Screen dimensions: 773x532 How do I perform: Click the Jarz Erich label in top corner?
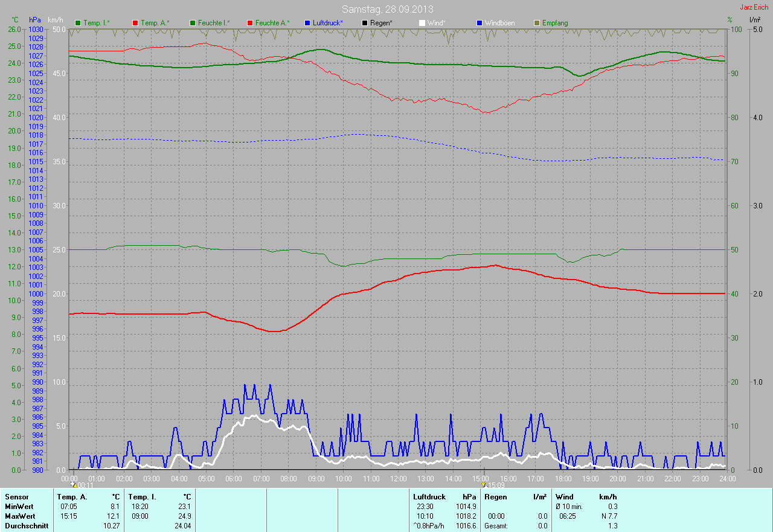click(x=755, y=7)
